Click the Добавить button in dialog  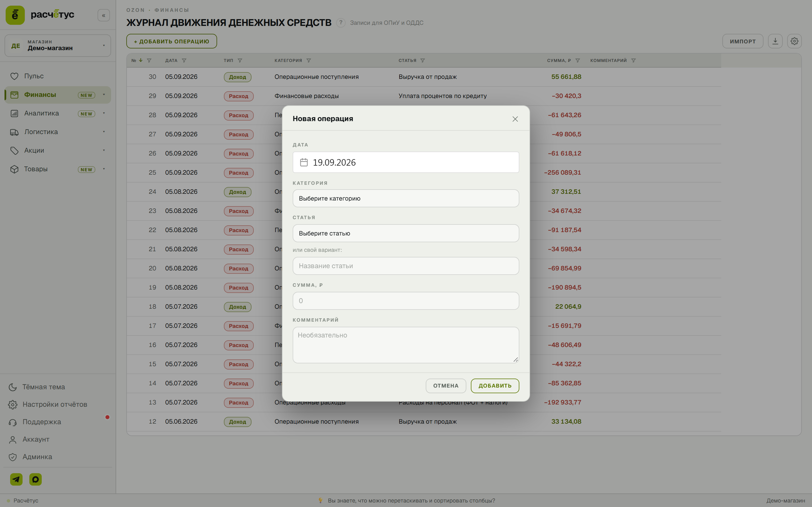coord(495,386)
